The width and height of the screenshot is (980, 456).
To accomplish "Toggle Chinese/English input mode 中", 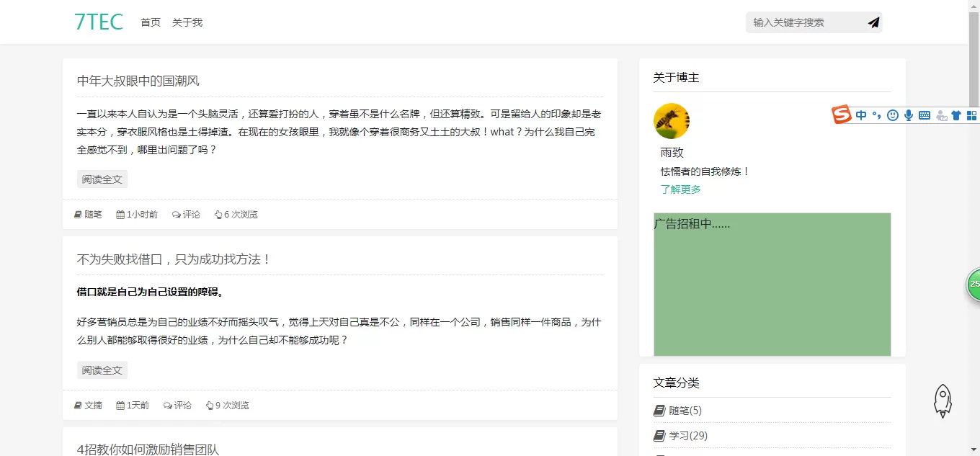I will [861, 115].
